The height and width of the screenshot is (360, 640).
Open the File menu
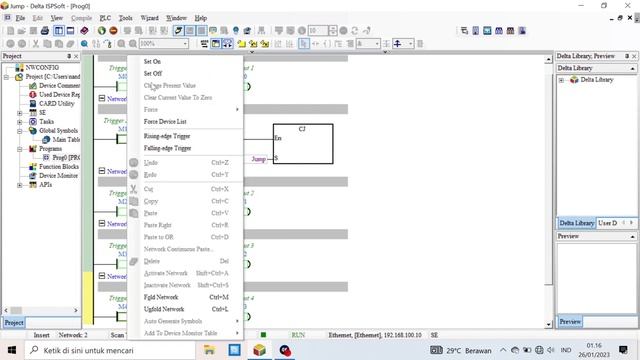coord(20,18)
